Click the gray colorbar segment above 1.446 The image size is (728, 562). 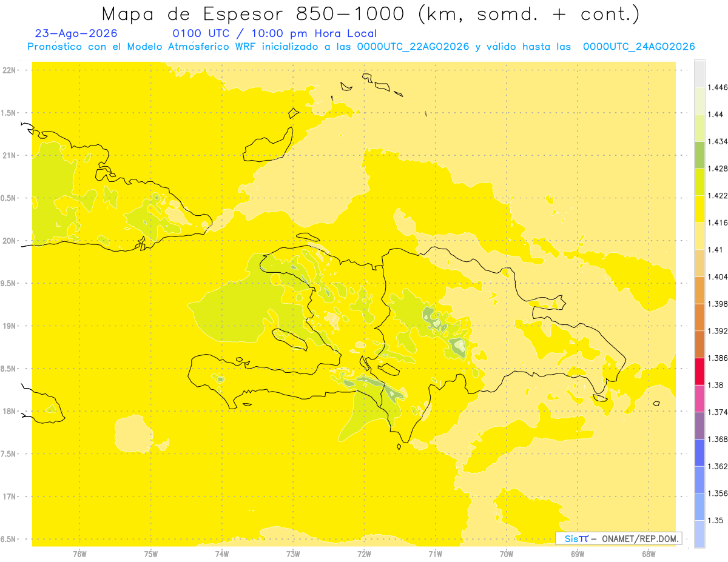click(x=699, y=73)
